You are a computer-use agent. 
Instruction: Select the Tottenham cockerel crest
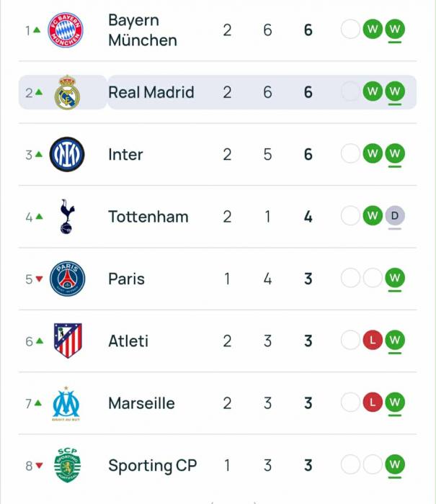(x=67, y=217)
